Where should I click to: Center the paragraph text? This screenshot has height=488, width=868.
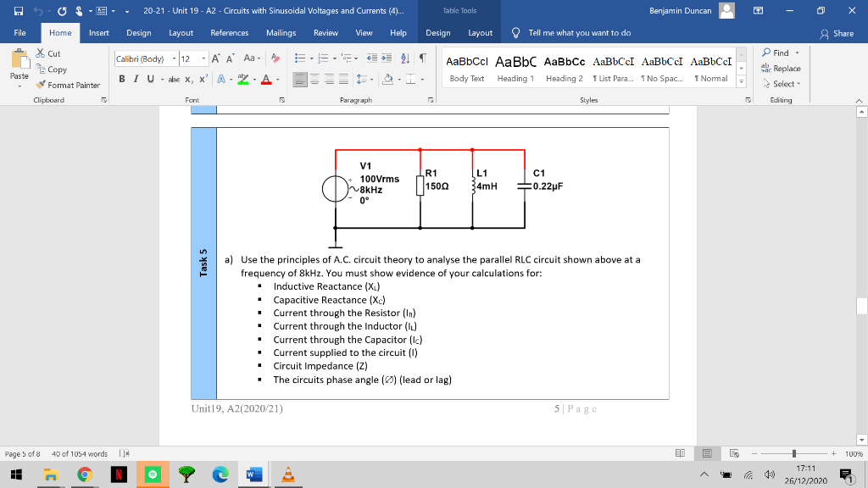pos(314,80)
